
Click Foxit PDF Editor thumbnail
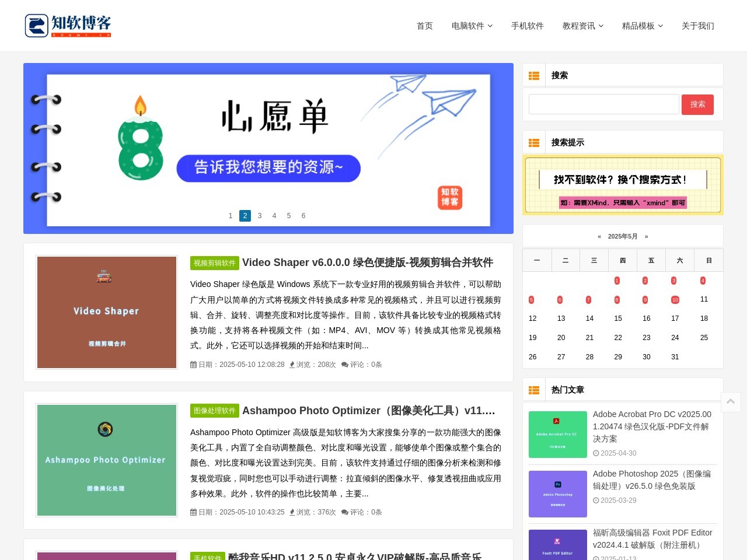[558, 545]
